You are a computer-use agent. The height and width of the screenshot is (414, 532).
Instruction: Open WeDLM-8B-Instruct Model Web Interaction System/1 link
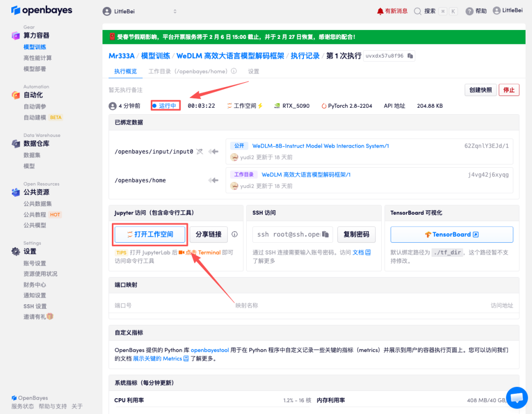(321, 146)
